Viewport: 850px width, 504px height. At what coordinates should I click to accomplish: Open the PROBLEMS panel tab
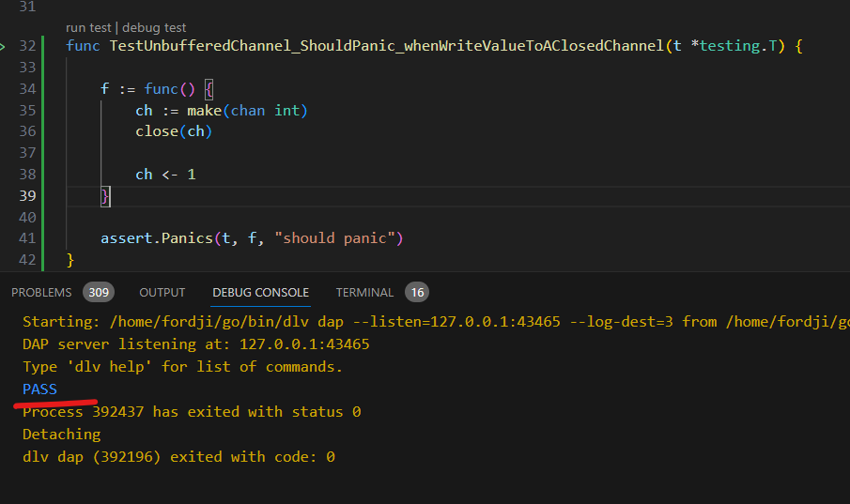click(x=41, y=292)
